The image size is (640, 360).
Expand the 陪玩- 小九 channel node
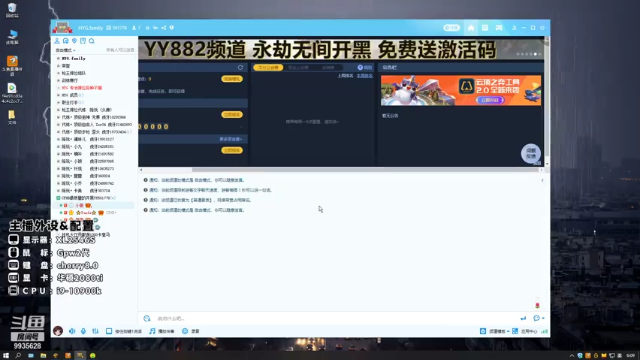coord(58,147)
